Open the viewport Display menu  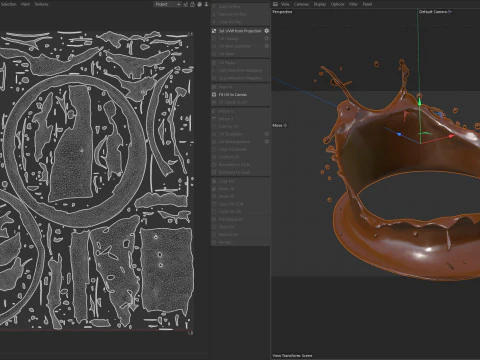320,4
